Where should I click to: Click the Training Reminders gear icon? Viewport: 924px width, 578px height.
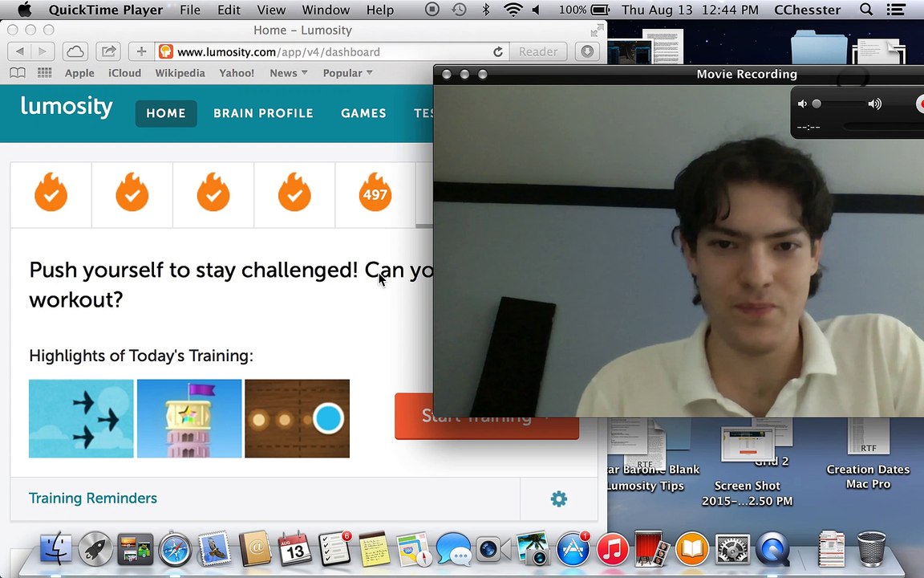[x=558, y=499]
